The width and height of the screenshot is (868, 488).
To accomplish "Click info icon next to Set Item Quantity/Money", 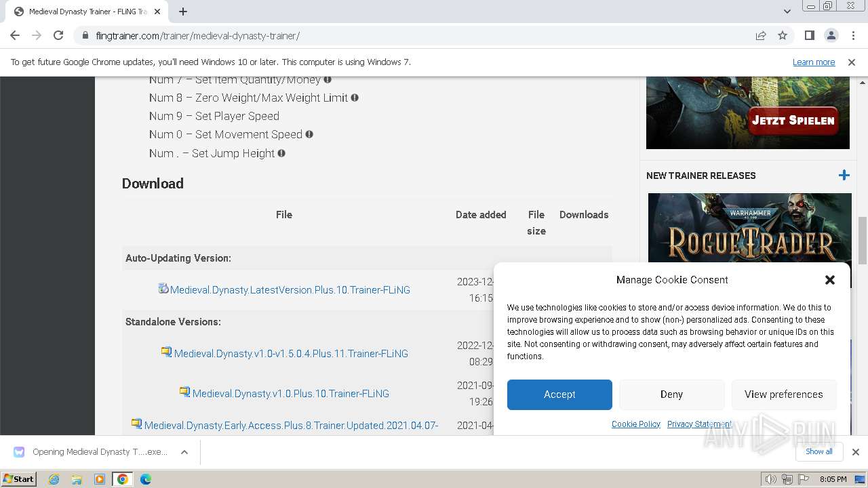I will pos(328,79).
